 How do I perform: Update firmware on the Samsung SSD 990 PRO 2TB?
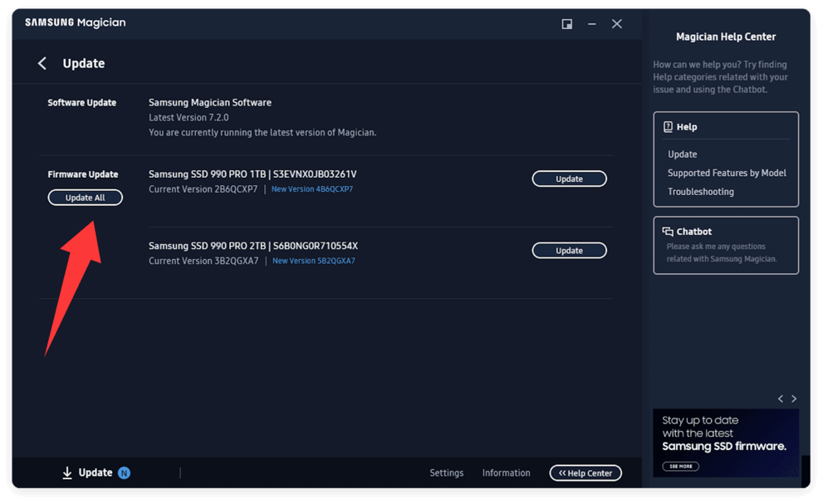(569, 250)
